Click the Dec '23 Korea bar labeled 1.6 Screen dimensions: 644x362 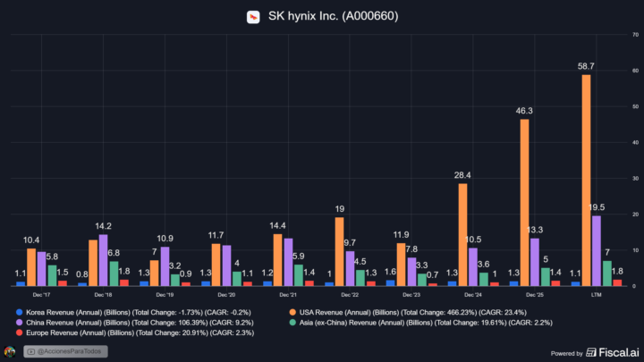[x=391, y=283]
